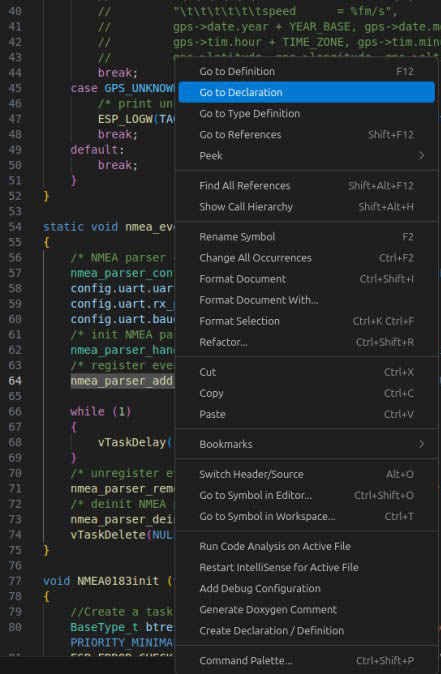Click the ESP_LOGW call on line 47
The height and width of the screenshot is (674, 441).
[136, 119]
